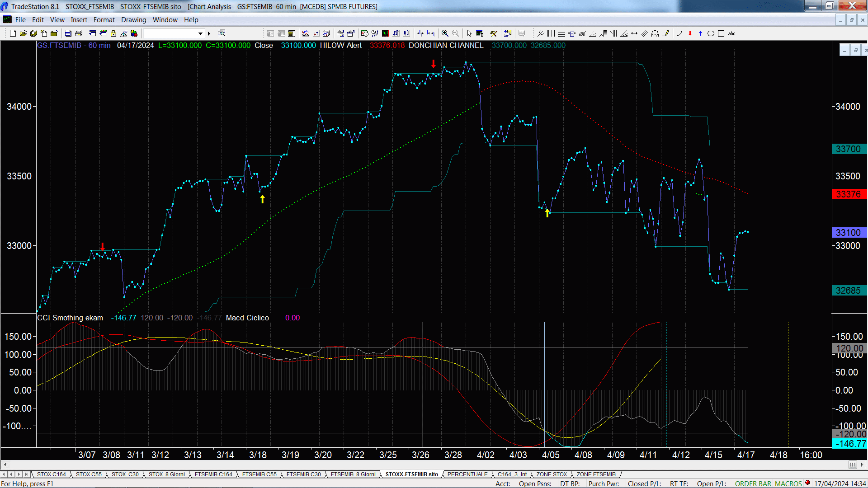
Task: Select the vertical lines drawing tool
Action: [x=551, y=33]
